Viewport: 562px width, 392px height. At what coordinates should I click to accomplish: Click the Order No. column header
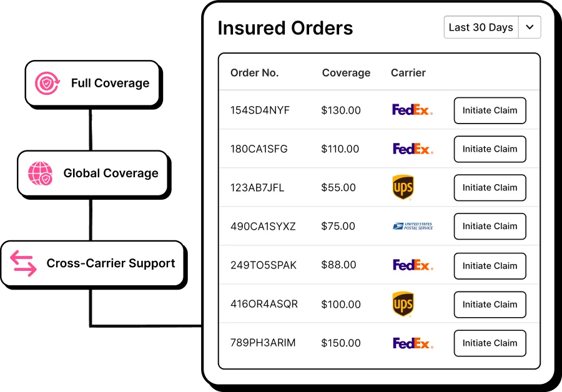tap(255, 73)
